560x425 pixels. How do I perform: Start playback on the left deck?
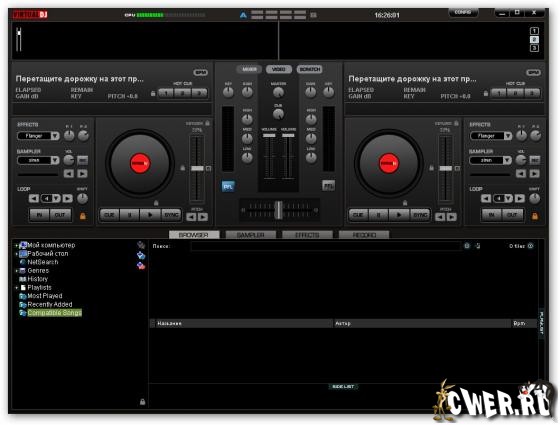(150, 215)
